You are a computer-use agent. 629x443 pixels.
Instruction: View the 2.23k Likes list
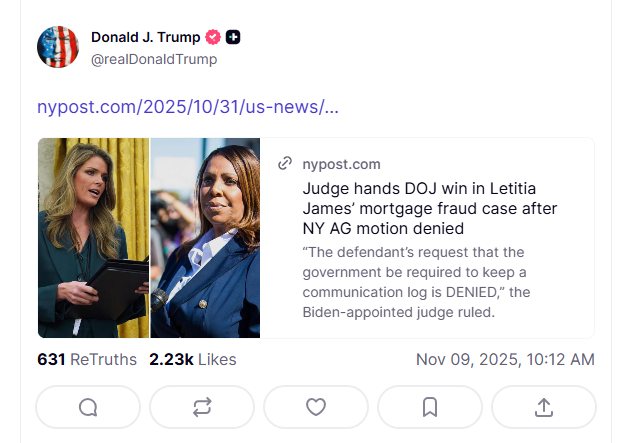click(x=193, y=359)
